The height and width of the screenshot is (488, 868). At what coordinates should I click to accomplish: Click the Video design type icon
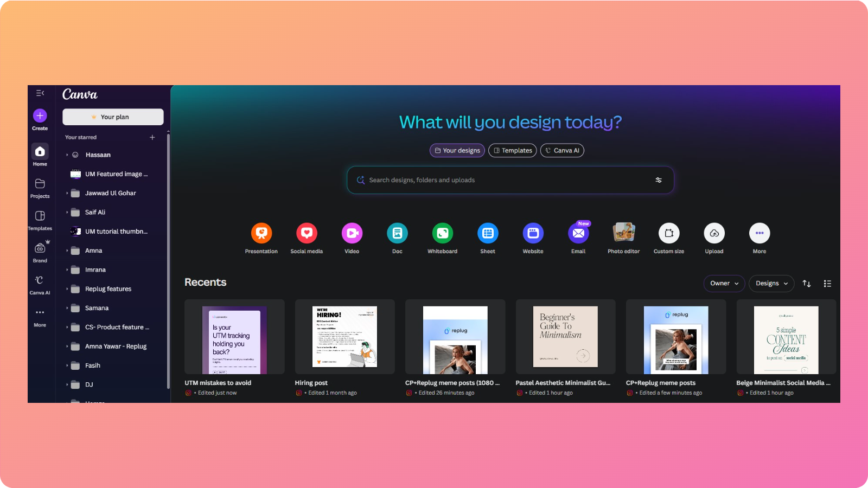[x=352, y=232]
